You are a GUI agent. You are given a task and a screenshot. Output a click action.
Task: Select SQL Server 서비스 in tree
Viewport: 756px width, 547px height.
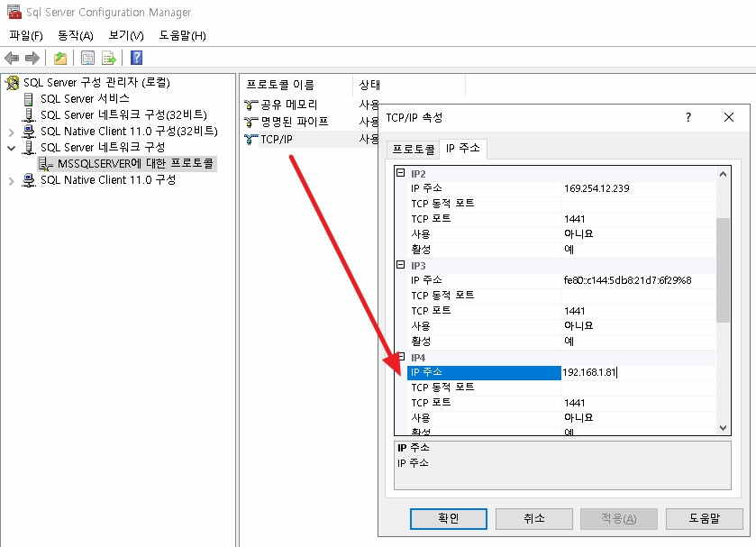coord(85,99)
